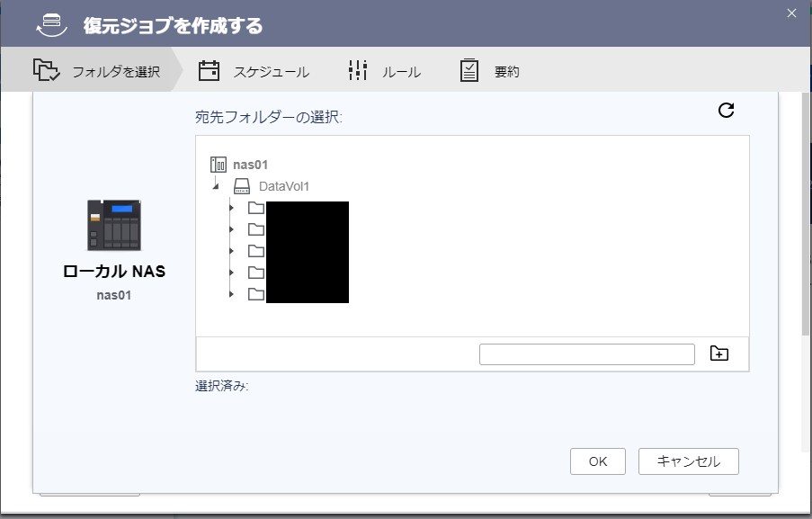Collapse the DataVol1 volume node
The width and height of the screenshot is (812, 519).
(x=216, y=186)
